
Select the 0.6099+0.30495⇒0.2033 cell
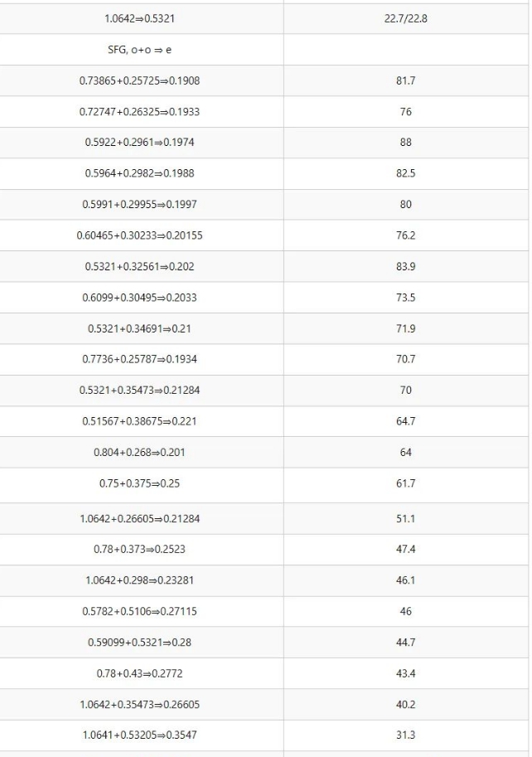pos(139,298)
